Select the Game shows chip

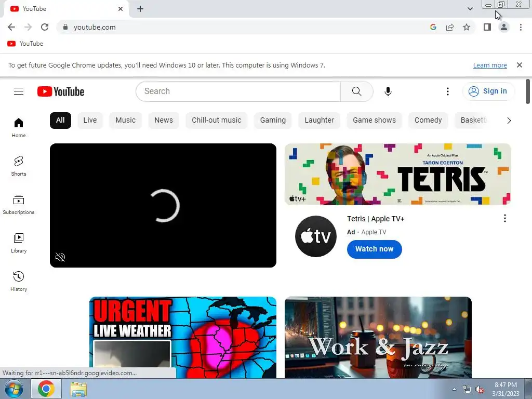(x=374, y=120)
